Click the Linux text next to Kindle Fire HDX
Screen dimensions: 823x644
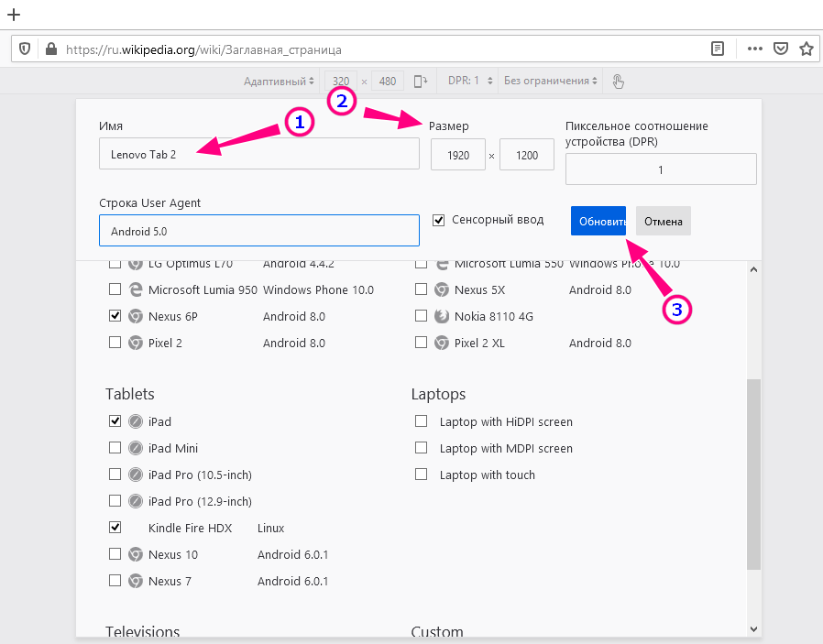[x=271, y=528]
